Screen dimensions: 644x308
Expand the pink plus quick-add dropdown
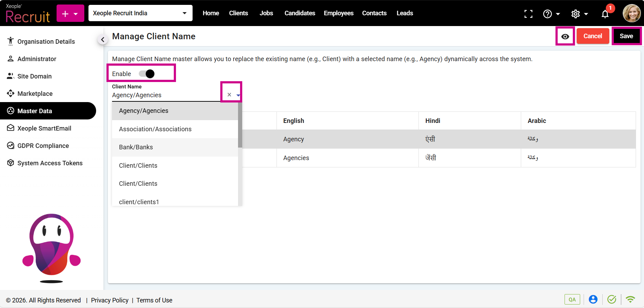70,14
